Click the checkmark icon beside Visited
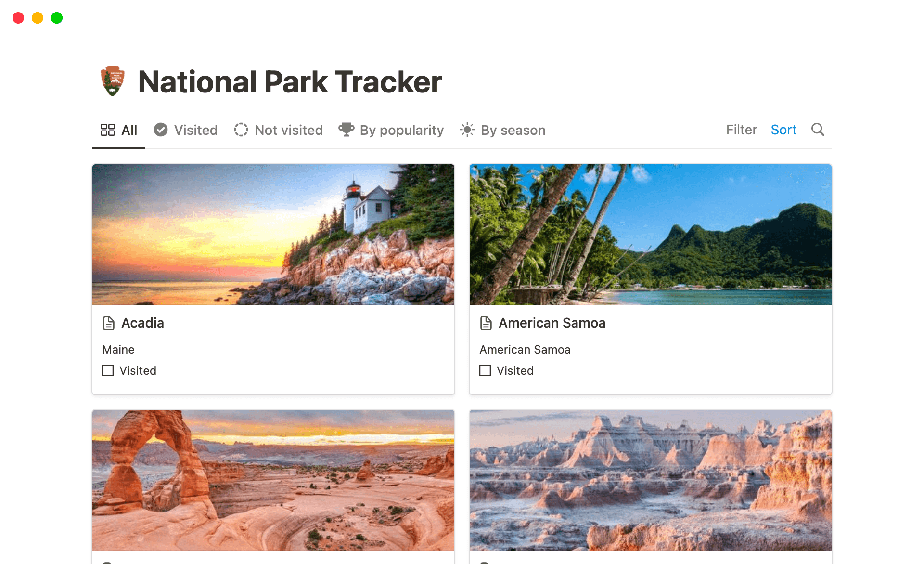924x578 pixels. [161, 130]
